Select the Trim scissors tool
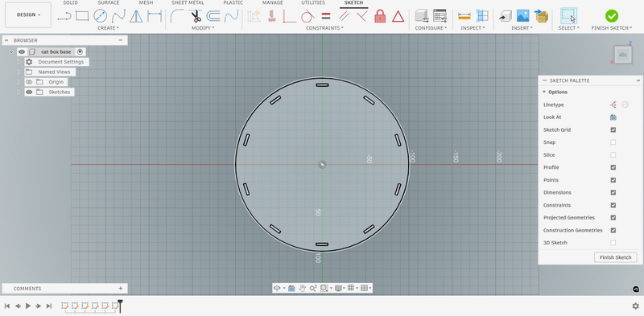Screen dimensions: 644x316 click(196, 16)
